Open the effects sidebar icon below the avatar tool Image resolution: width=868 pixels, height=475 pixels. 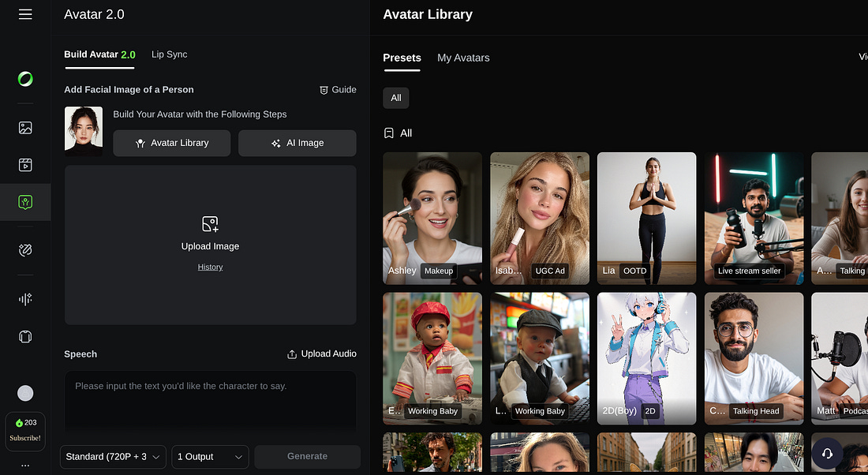[25, 250]
